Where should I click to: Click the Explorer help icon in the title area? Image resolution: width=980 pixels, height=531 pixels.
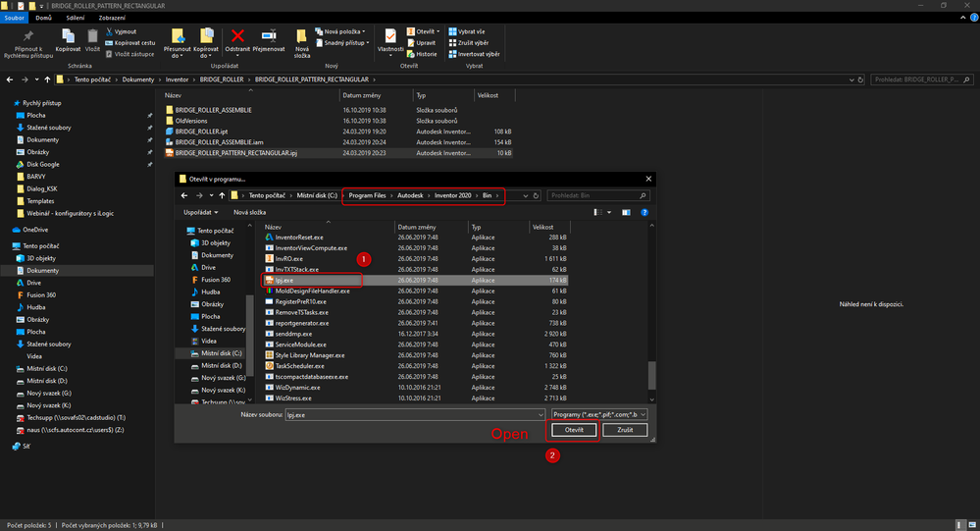click(x=974, y=18)
